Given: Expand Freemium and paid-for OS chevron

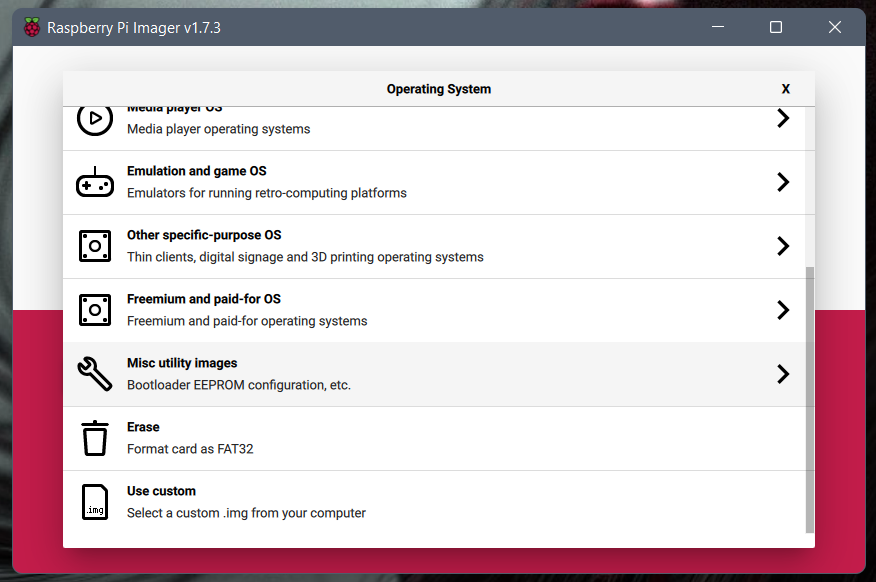Looking at the screenshot, I should (x=783, y=310).
